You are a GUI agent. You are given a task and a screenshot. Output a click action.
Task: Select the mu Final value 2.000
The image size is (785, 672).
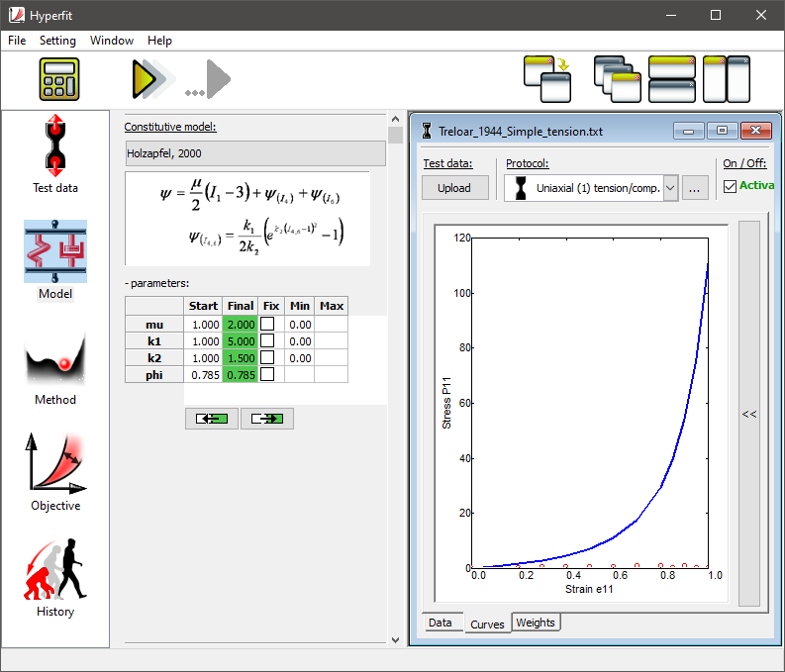[x=241, y=325]
